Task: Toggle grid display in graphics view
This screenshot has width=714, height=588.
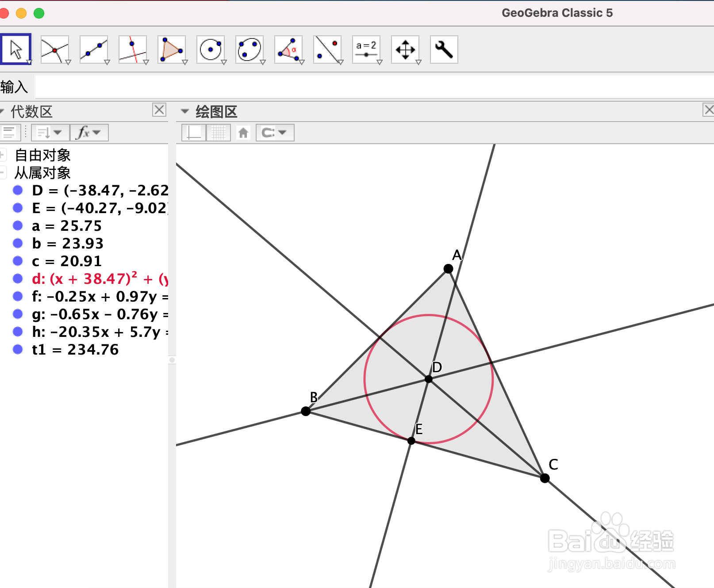Action: point(219,133)
